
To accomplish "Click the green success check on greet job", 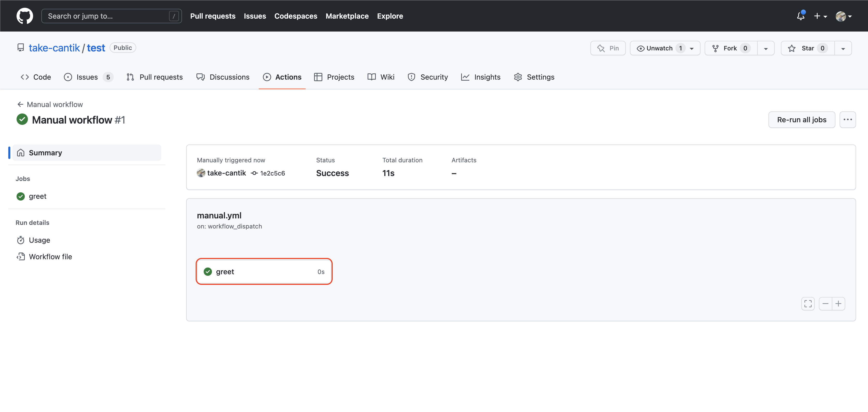I will point(208,271).
